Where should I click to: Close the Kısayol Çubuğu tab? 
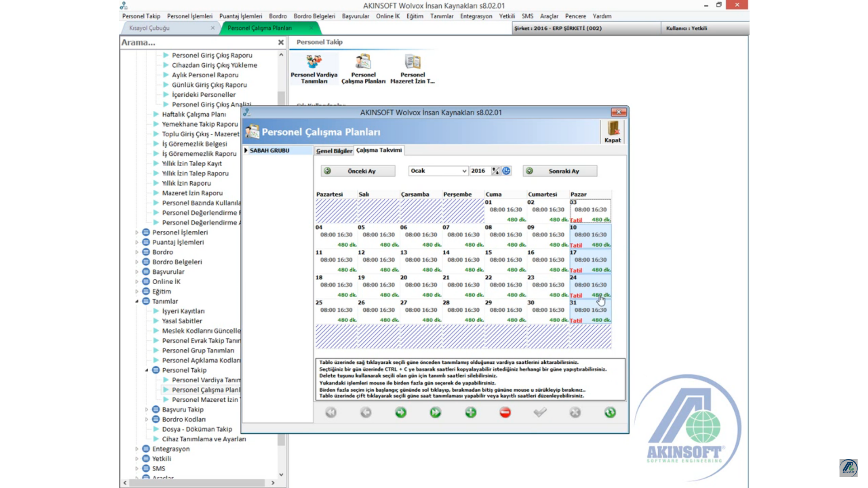click(x=212, y=28)
